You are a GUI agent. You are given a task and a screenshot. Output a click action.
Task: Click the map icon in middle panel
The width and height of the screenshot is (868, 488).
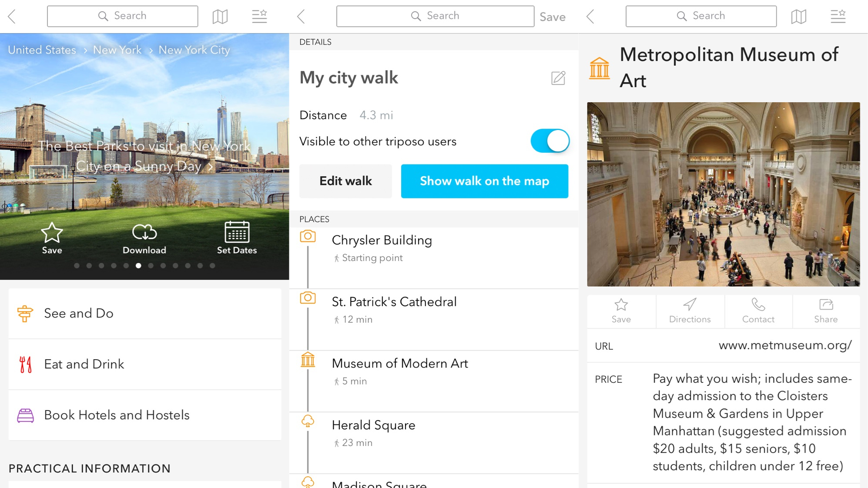tap(483, 181)
